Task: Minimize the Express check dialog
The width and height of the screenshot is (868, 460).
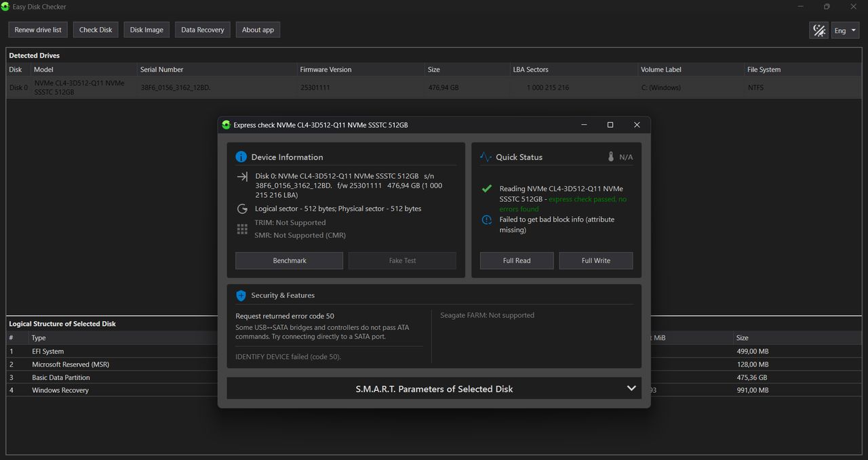Action: click(x=584, y=125)
